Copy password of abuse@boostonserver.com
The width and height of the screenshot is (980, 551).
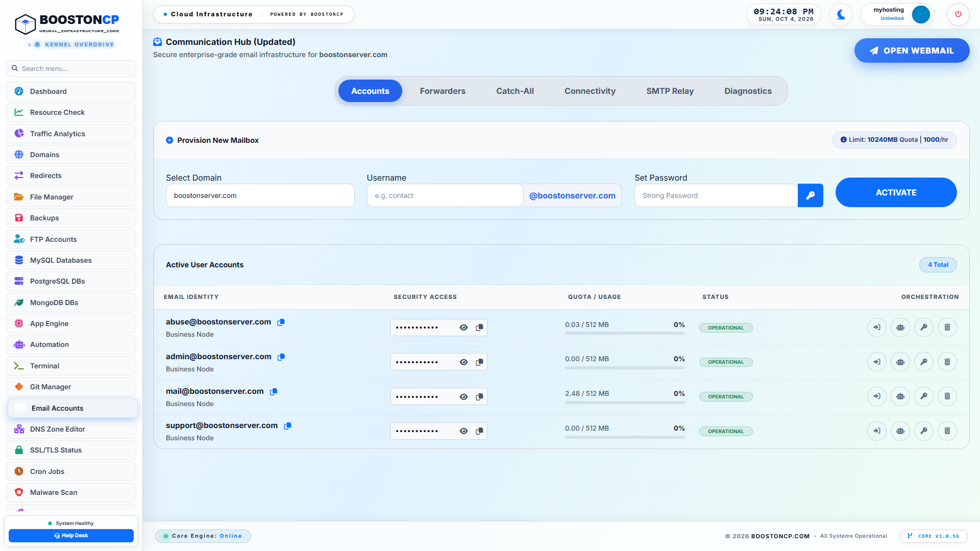pyautogui.click(x=479, y=328)
